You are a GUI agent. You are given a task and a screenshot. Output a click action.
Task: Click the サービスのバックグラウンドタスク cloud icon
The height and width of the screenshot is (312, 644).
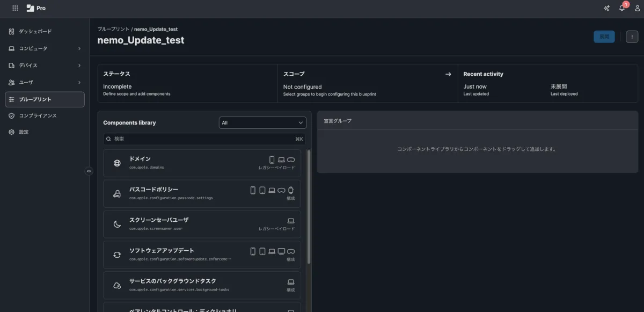(117, 285)
